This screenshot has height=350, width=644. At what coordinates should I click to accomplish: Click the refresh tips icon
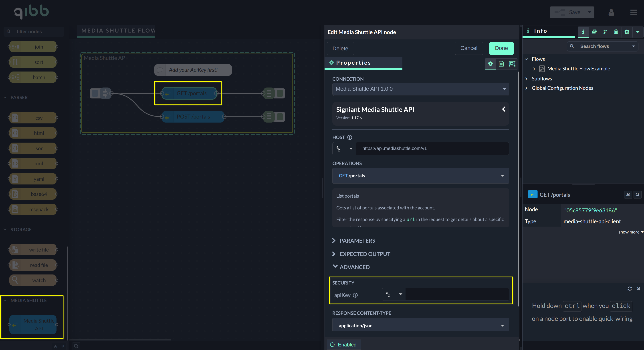click(630, 289)
